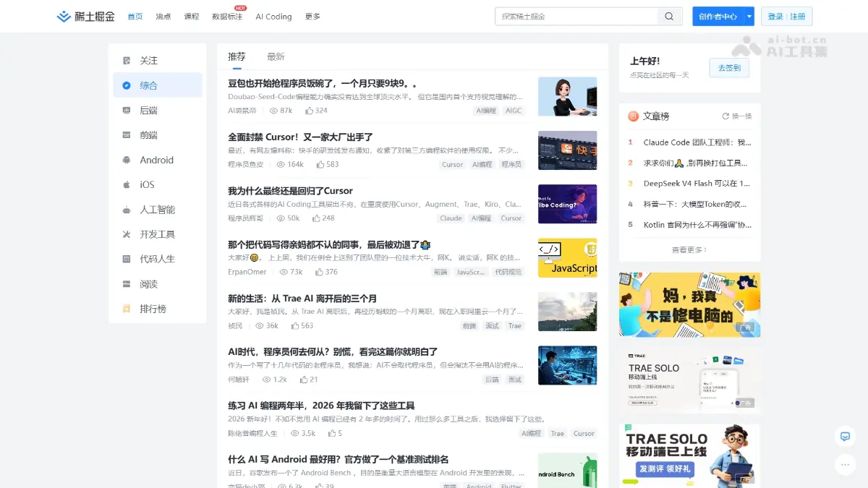Open ranked article Claude Code 团队工程师
Screen dimensions: 868x488
(697, 142)
